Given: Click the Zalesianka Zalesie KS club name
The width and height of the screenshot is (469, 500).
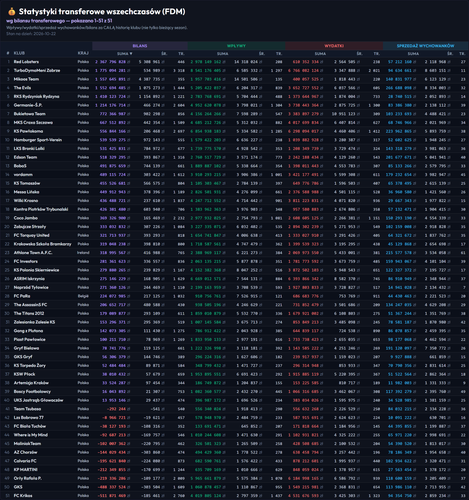Looking at the screenshot, I should [34, 322].
